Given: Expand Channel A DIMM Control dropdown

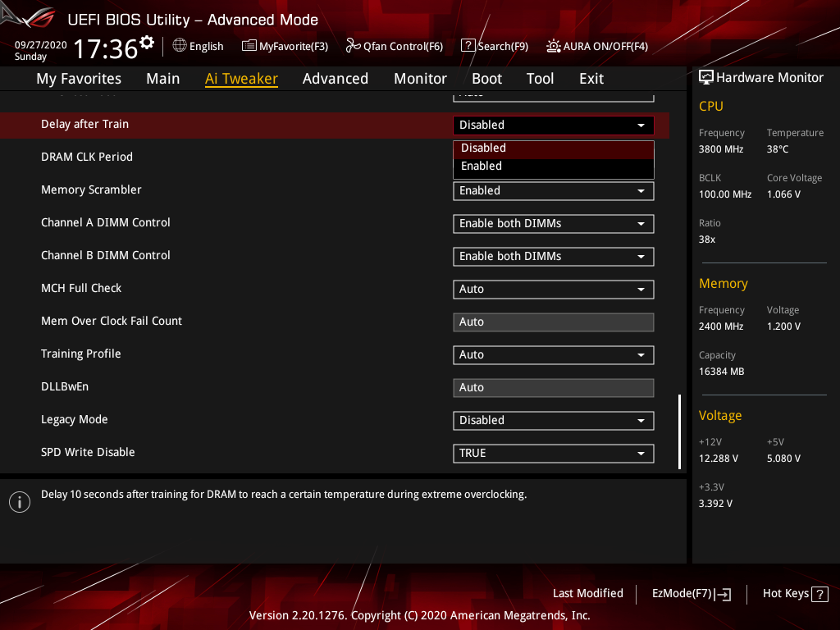Looking at the screenshot, I should click(x=554, y=224).
